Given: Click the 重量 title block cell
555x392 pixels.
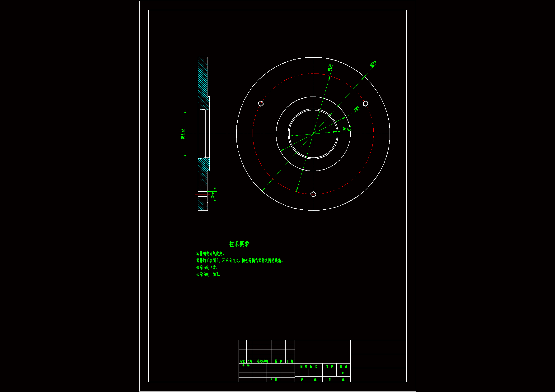Looking at the screenshot, I should point(329,366).
